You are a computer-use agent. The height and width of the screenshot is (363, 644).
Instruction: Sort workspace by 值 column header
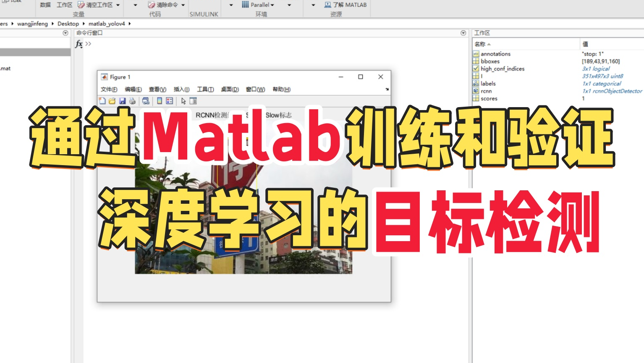[x=612, y=44]
